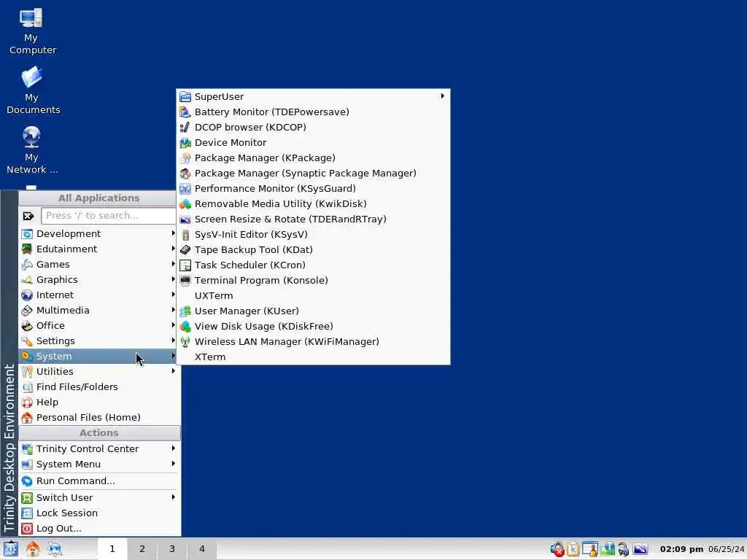Open My Computer desktop icon

coord(31,31)
